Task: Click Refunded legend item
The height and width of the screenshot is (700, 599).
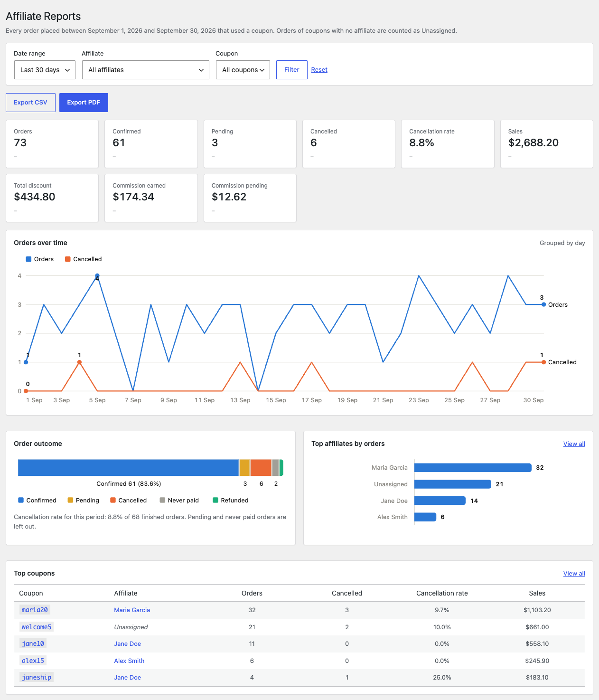Action: click(x=231, y=500)
